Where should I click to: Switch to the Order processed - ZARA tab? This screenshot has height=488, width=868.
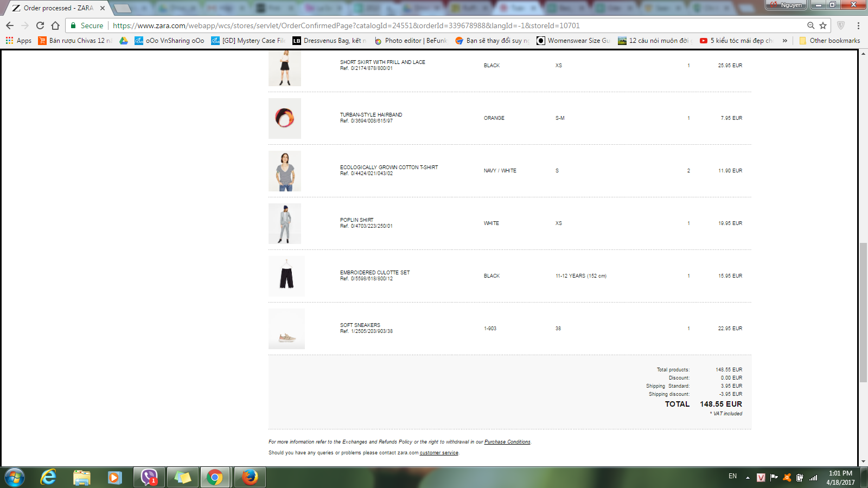(58, 8)
